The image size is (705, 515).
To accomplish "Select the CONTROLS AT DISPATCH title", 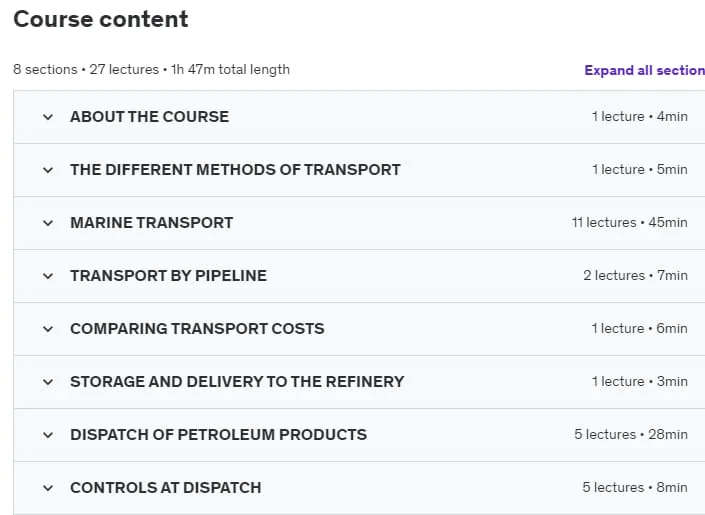I will coord(166,488).
